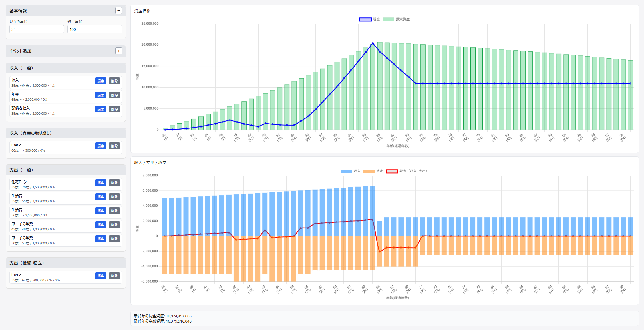The height and width of the screenshot is (330, 644).
Task: Edit the 年金 income entry
Action: 100,95
